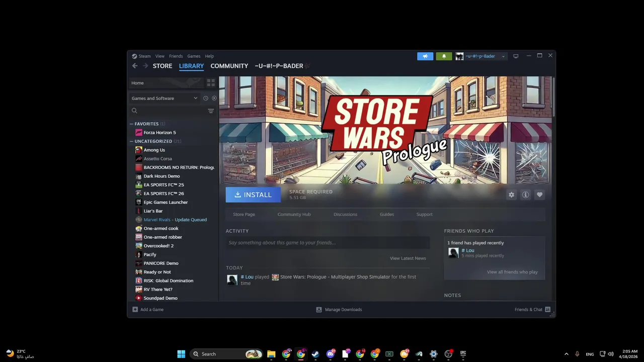Open View all friends who play
Image resolution: width=644 pixels, height=362 pixels.
point(512,272)
